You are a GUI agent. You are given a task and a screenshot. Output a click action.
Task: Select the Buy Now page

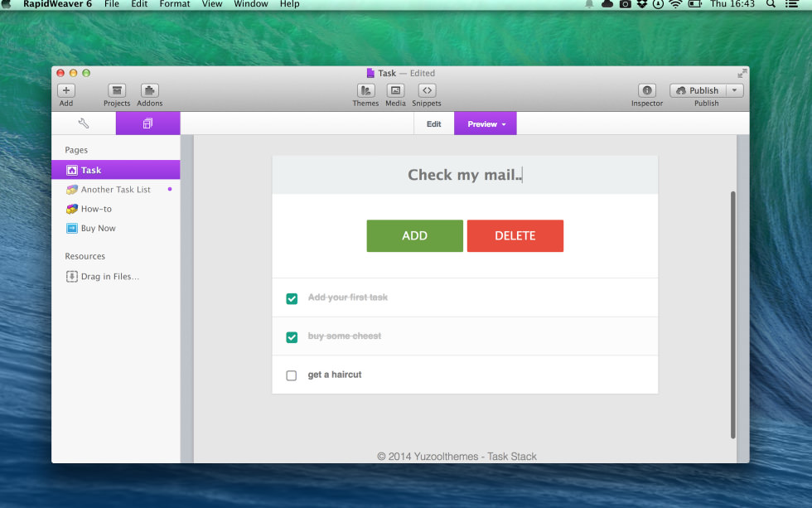(x=116, y=228)
